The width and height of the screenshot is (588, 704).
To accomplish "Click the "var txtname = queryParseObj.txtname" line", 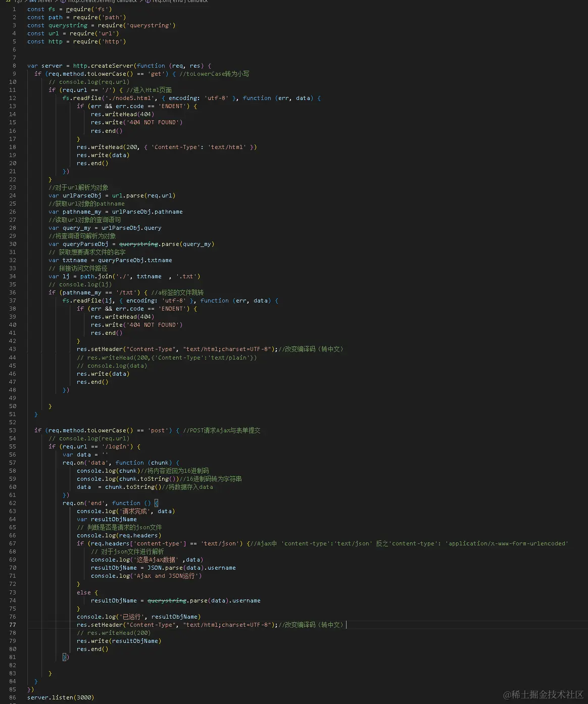I will click(x=110, y=260).
